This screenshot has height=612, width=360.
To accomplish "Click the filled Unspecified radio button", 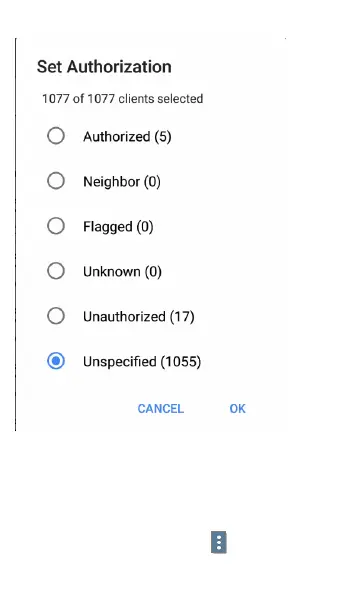I will coord(56,361).
